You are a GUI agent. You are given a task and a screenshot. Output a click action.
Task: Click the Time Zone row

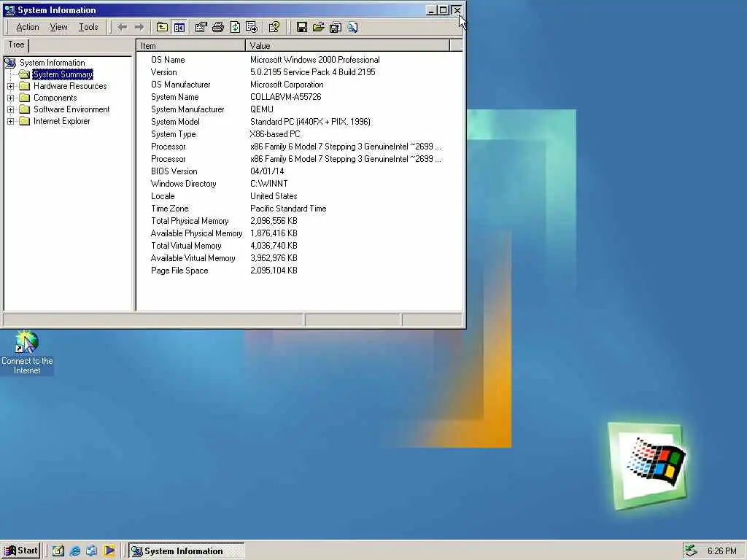tap(299, 208)
